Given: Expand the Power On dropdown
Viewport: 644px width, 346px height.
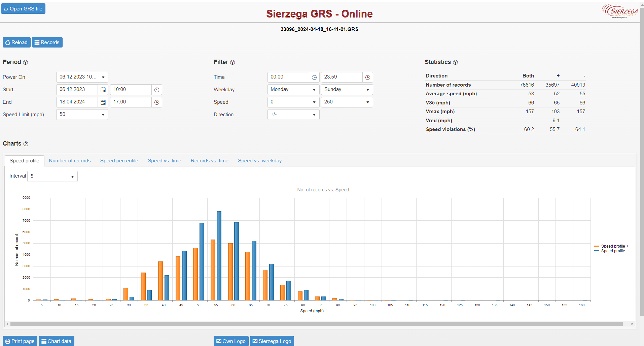Looking at the screenshot, I should [x=82, y=77].
